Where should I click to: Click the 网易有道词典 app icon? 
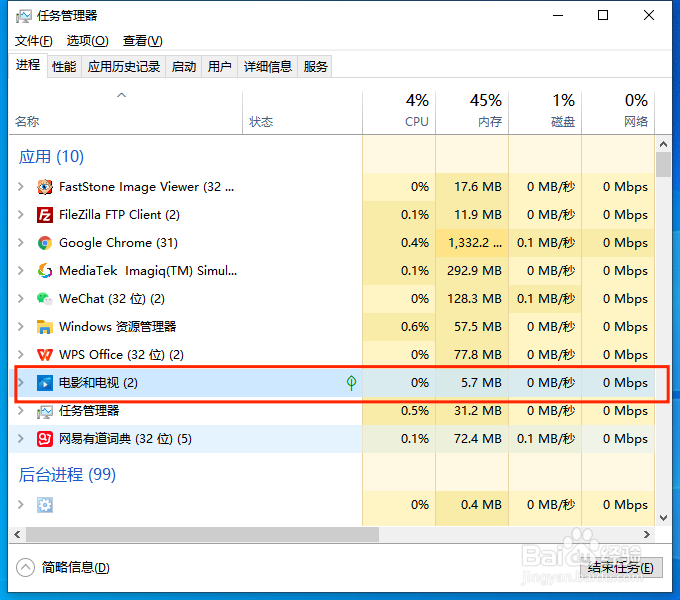(45, 439)
